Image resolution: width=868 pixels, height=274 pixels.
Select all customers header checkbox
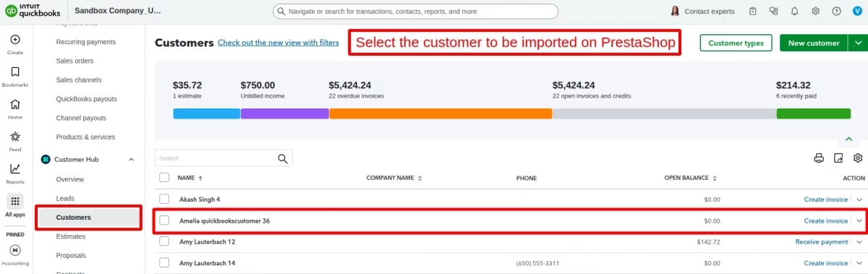click(x=164, y=177)
